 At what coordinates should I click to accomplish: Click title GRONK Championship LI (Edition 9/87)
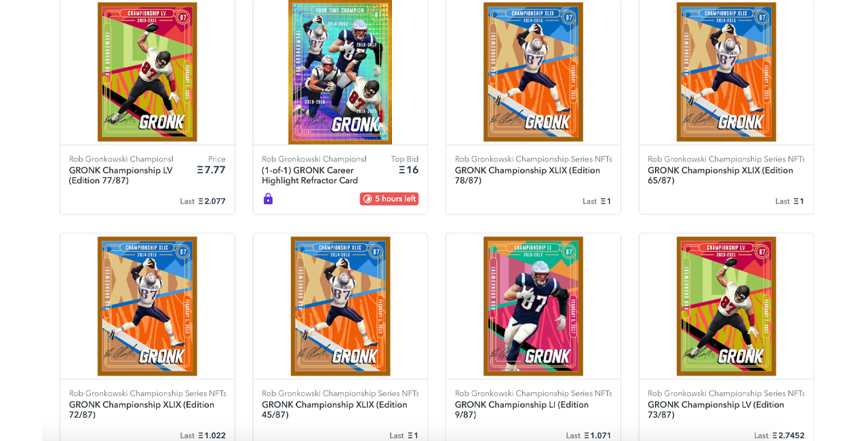point(521,410)
